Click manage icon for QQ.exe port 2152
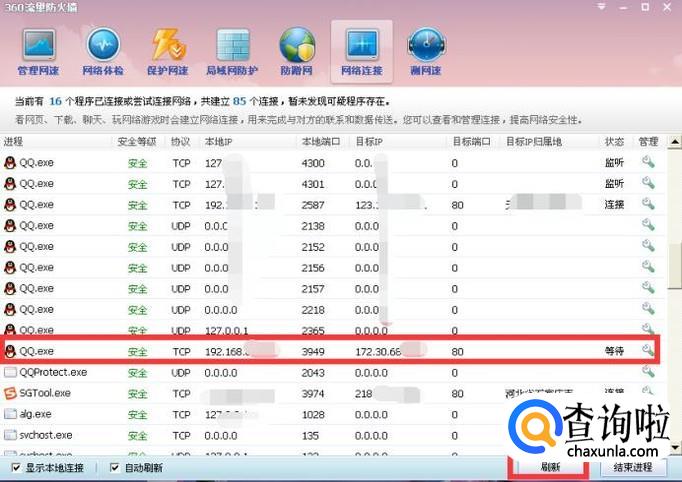 click(x=648, y=246)
